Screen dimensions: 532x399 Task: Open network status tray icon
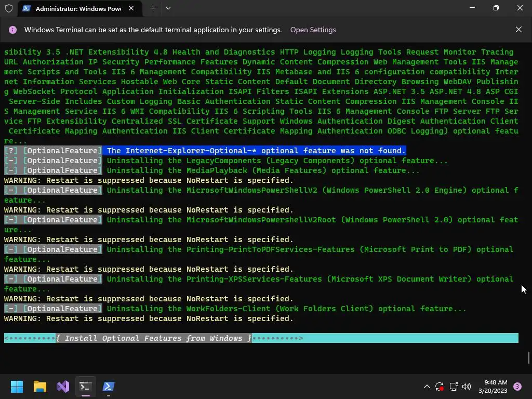454,387
